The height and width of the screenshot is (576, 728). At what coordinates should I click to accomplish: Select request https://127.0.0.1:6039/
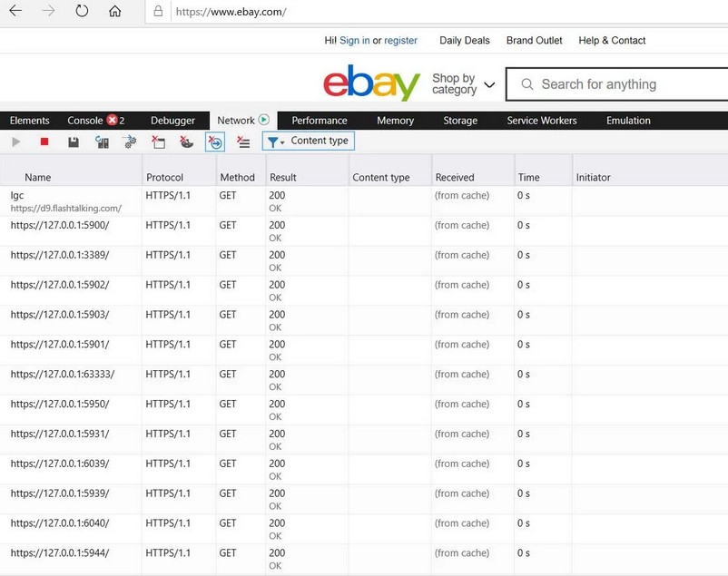364,469
